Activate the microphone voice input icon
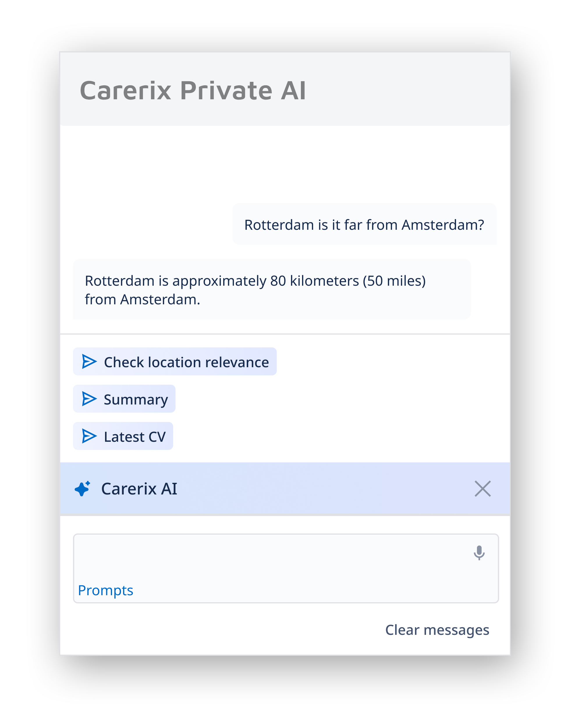Image resolution: width=582 pixels, height=728 pixels. tap(479, 553)
